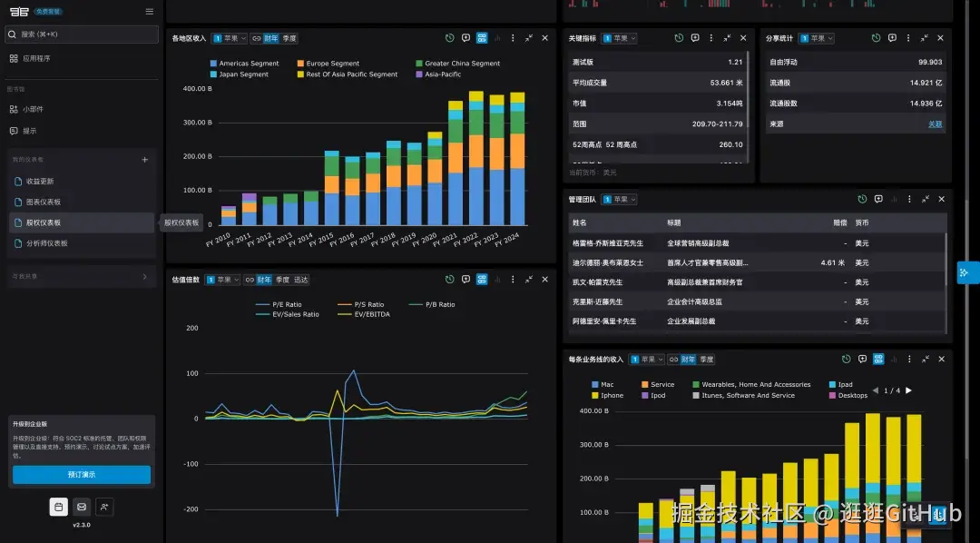Toggle the Rest Of Asia Pacific Segment legend
Viewport: 980px width, 543px height.
[x=348, y=74]
